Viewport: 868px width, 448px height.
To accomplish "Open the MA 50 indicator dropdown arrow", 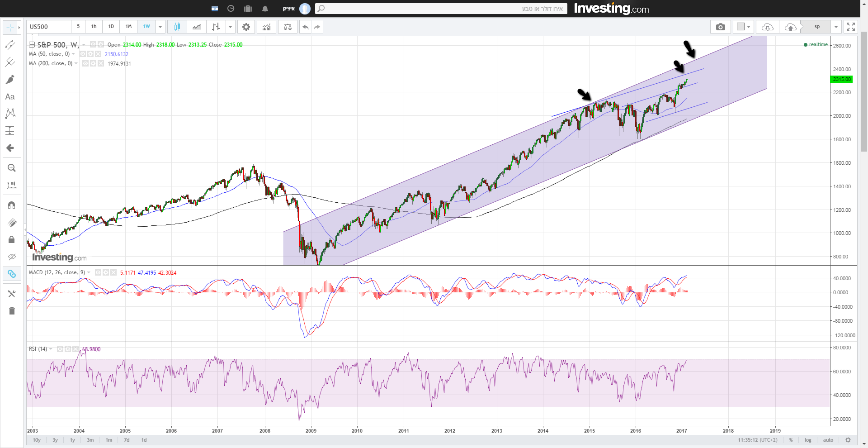I will (x=74, y=54).
